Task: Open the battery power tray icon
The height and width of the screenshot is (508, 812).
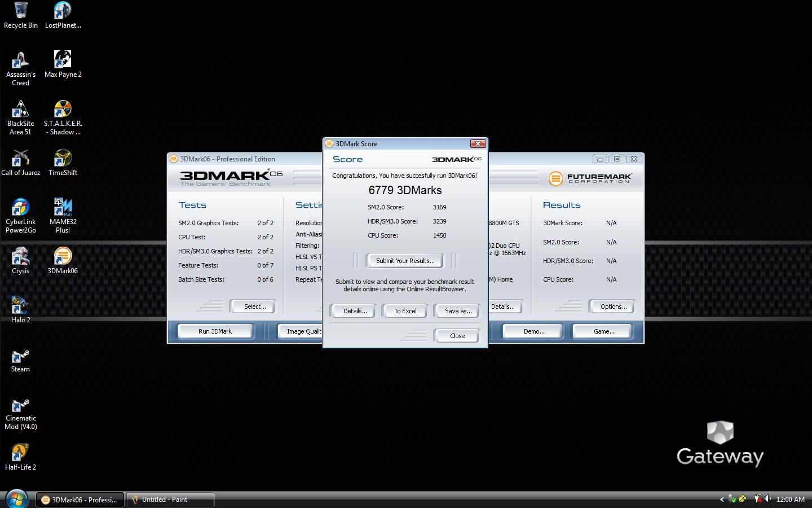Action: pos(758,499)
